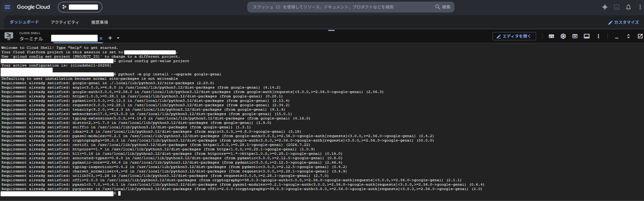This screenshot has height=201, width=644.
Task: Expand the new-tab project dropdown arrow
Action: pyautogui.click(x=118, y=38)
